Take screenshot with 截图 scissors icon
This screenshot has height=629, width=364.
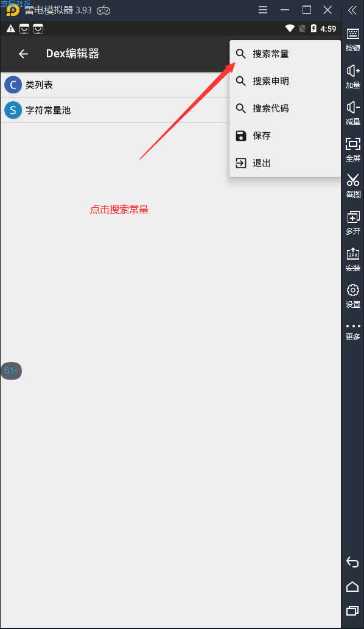point(353,186)
